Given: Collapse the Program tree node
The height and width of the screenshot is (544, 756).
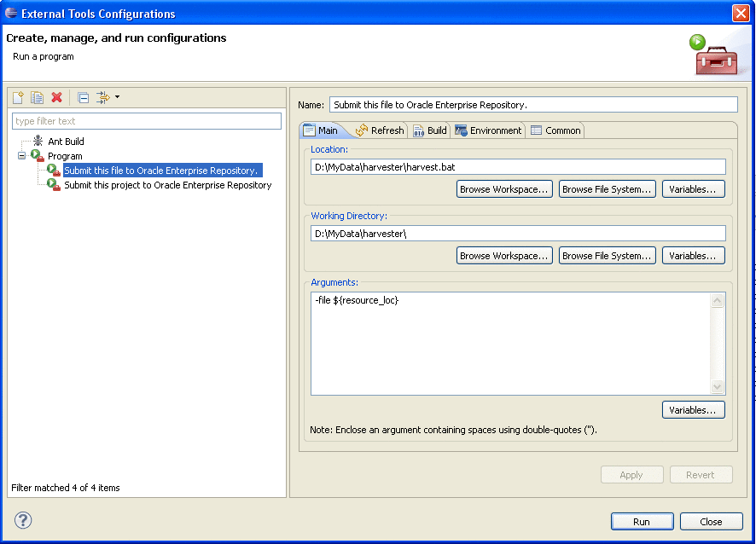Looking at the screenshot, I should 21,156.
